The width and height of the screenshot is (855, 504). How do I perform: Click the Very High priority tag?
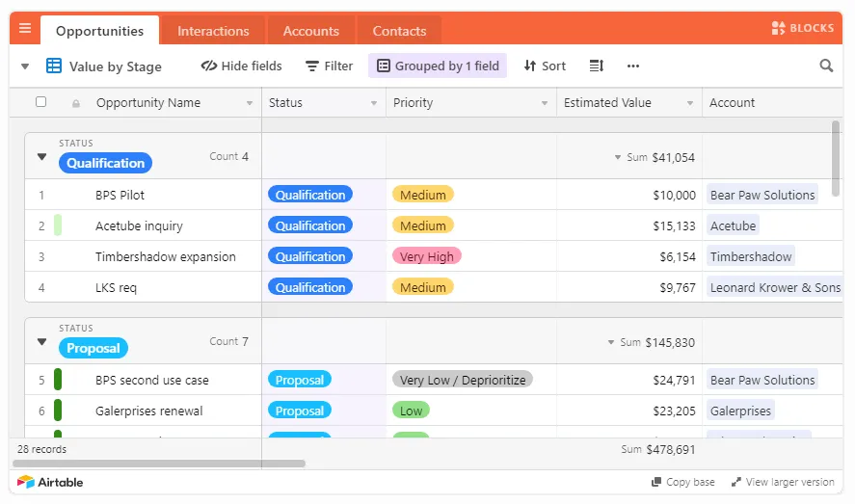pyautogui.click(x=426, y=256)
